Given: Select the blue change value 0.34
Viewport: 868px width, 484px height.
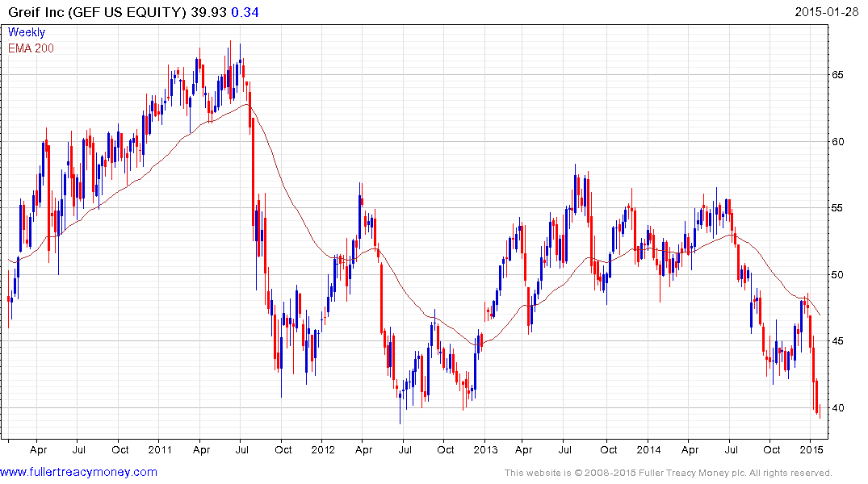Looking at the screenshot, I should pos(245,12).
